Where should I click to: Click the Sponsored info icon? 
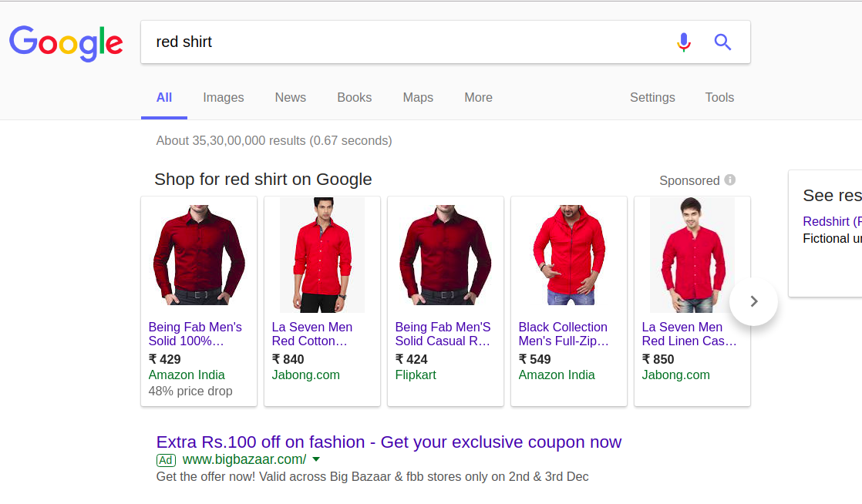tap(729, 180)
